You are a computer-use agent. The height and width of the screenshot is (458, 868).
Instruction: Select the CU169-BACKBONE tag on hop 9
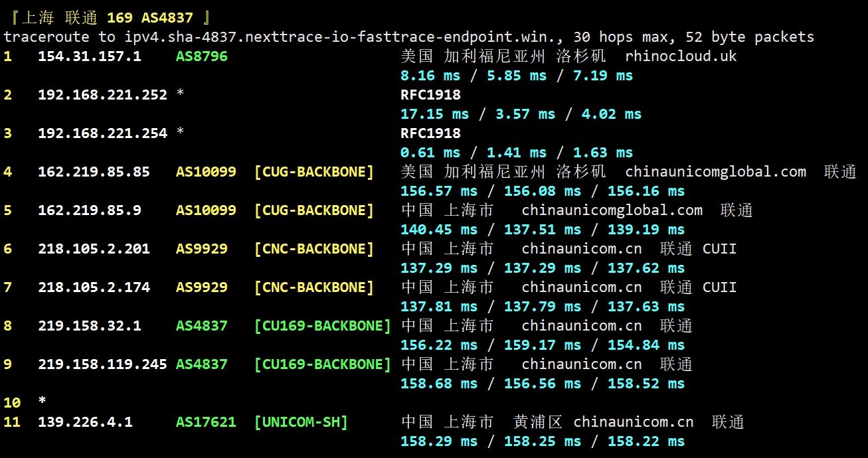click(x=322, y=364)
